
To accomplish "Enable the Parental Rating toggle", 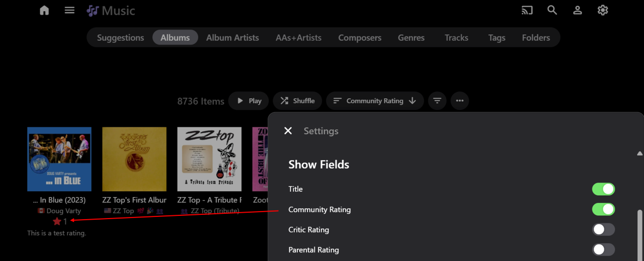I will click(x=603, y=250).
